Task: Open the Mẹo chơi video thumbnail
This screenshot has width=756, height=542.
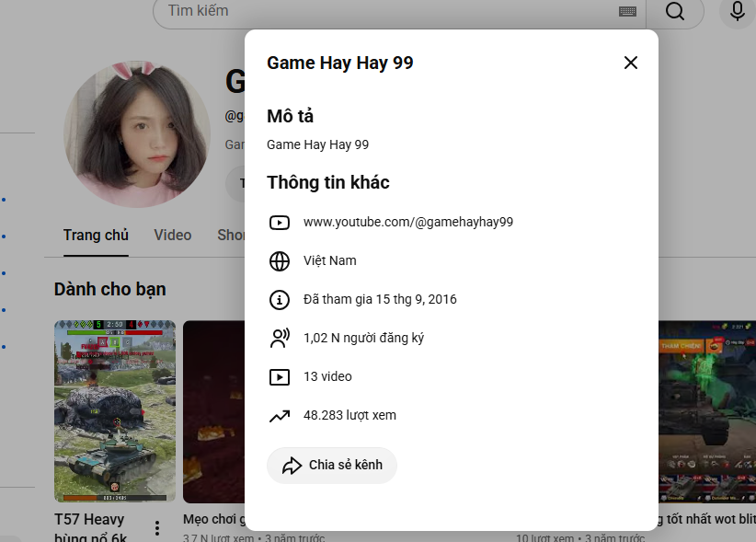Action: pos(213,411)
